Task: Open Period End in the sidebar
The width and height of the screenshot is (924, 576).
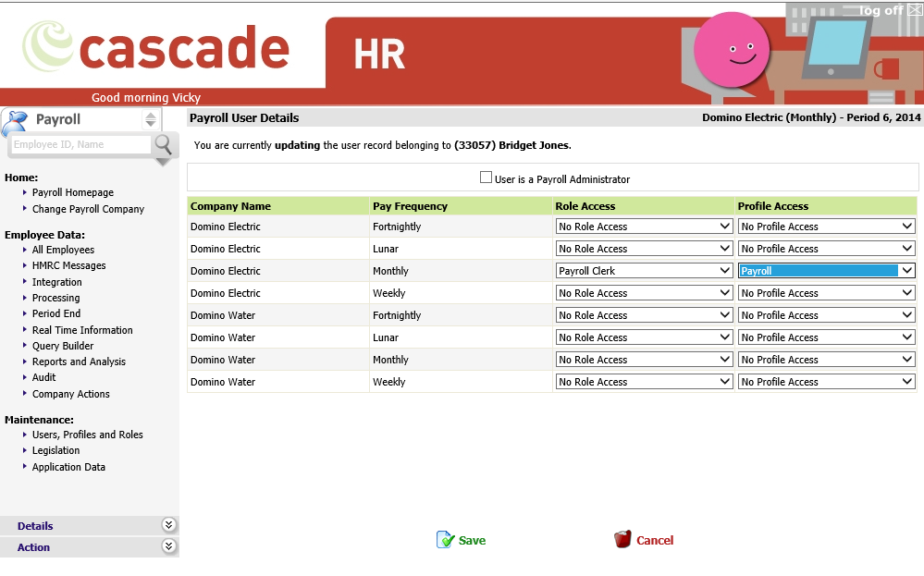Action: click(x=56, y=314)
